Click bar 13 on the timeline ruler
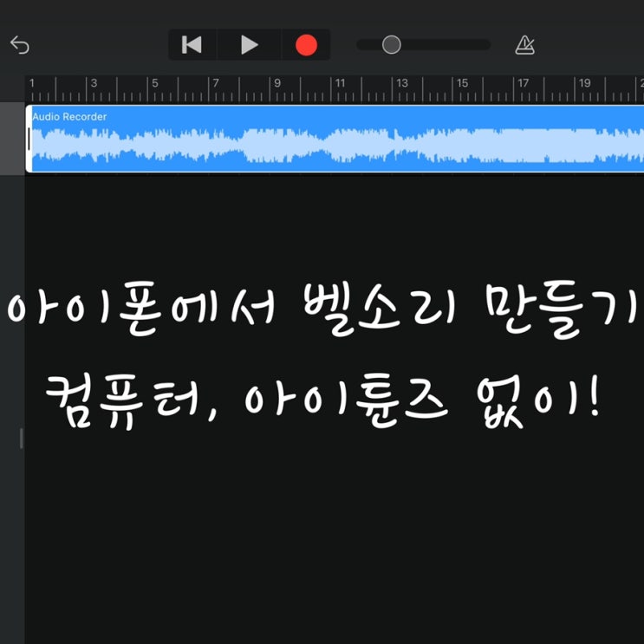This screenshot has height=644, width=644. [402, 83]
